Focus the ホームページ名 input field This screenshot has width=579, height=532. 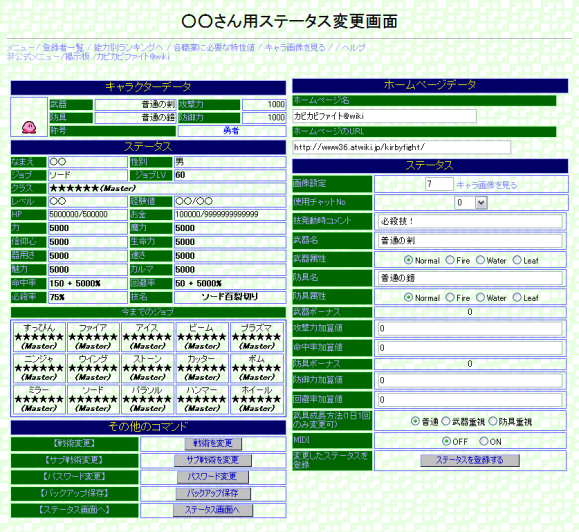click(x=384, y=116)
